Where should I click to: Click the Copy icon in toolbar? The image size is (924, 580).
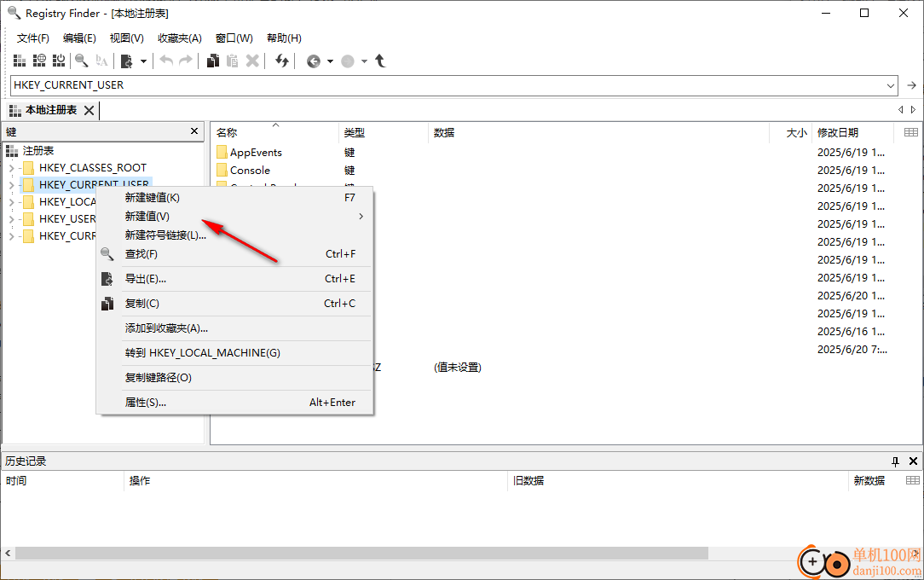click(213, 61)
